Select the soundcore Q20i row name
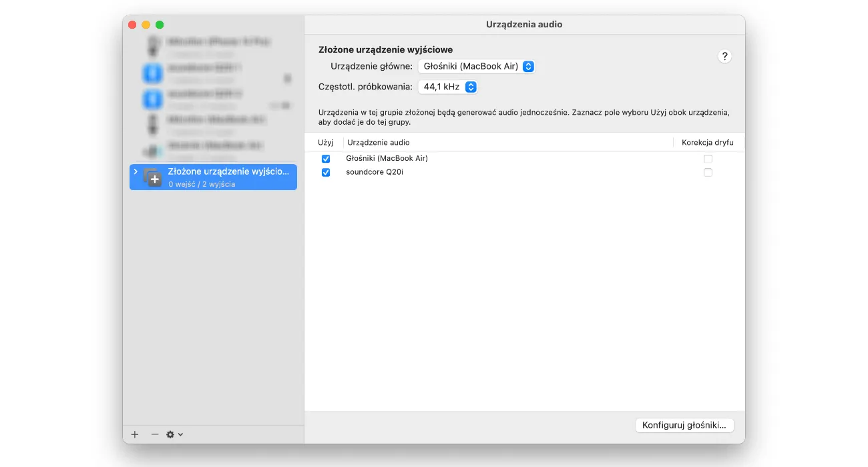 click(x=375, y=172)
